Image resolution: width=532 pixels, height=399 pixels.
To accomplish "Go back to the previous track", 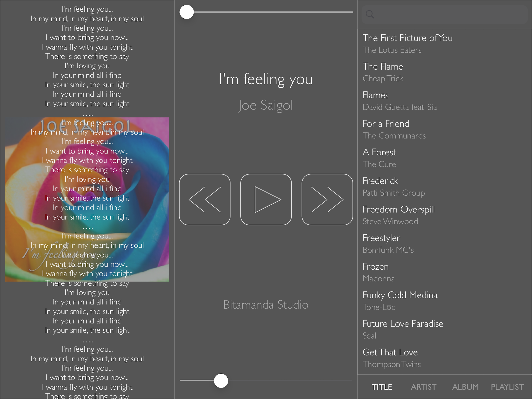I will click(205, 199).
